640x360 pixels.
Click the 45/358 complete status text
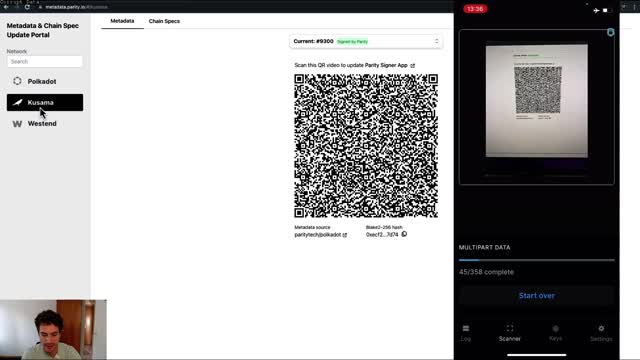[486, 272]
